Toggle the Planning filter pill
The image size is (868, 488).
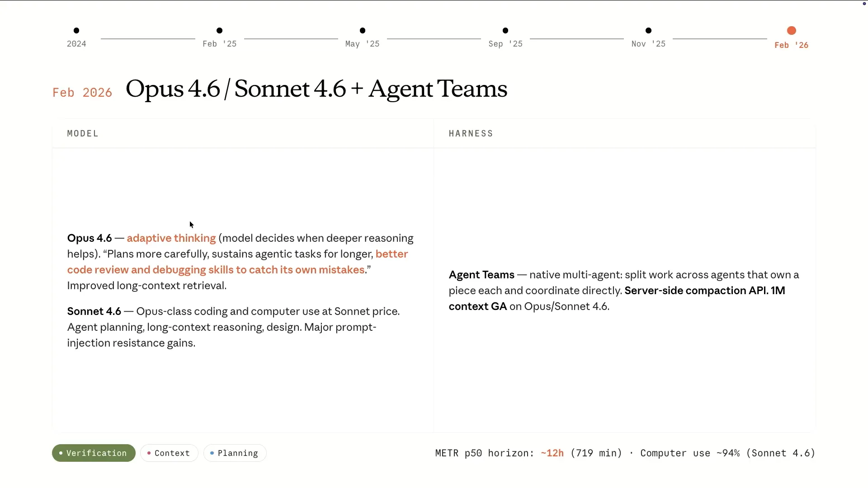pyautogui.click(x=235, y=453)
